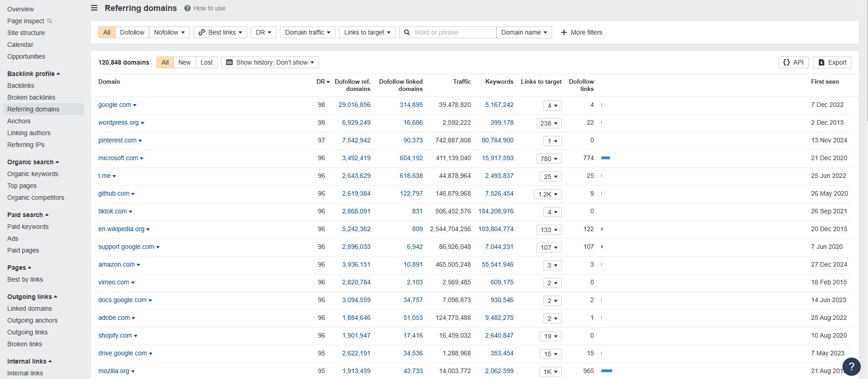This screenshot has height=379, width=868.
Task: Click the dofollow links bar for mozilla.org
Action: (606, 371)
